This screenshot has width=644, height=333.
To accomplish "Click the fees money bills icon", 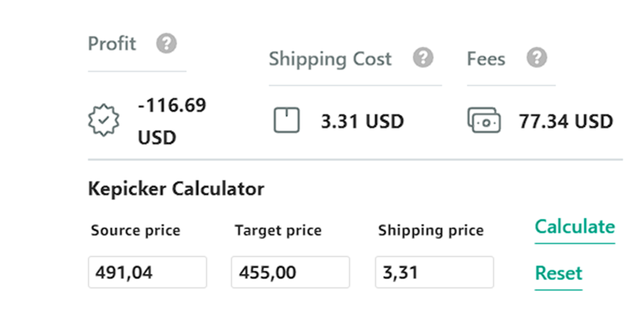I will pos(484,120).
